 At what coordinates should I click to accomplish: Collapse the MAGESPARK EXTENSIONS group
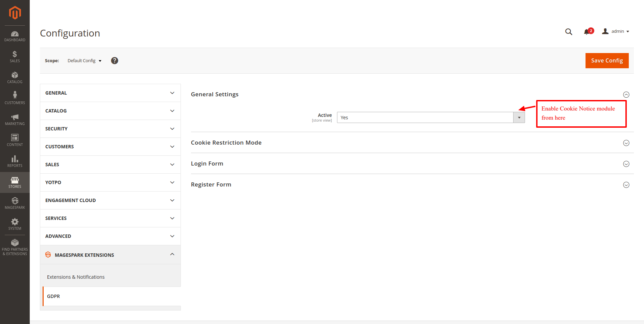coord(110,255)
